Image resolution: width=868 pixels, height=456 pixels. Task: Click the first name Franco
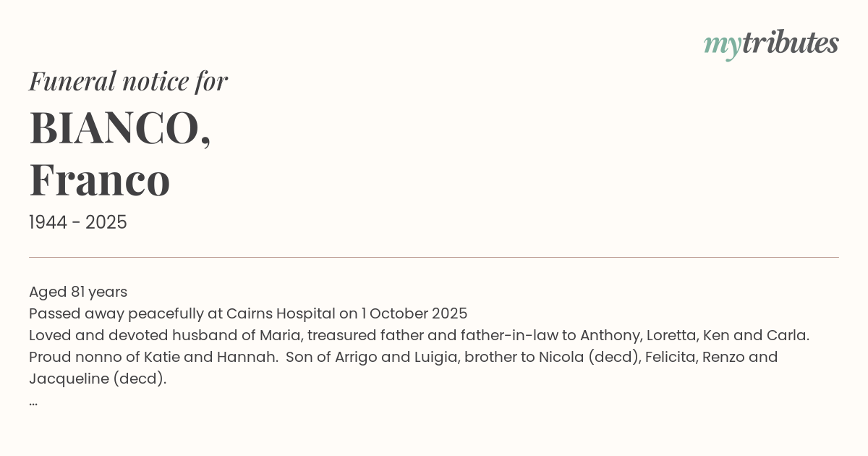[100, 180]
